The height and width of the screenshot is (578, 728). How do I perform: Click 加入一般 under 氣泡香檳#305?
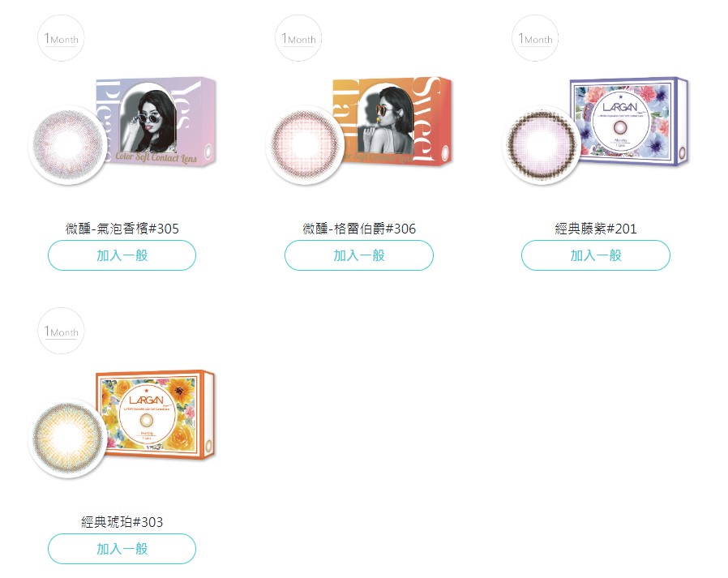click(x=122, y=255)
